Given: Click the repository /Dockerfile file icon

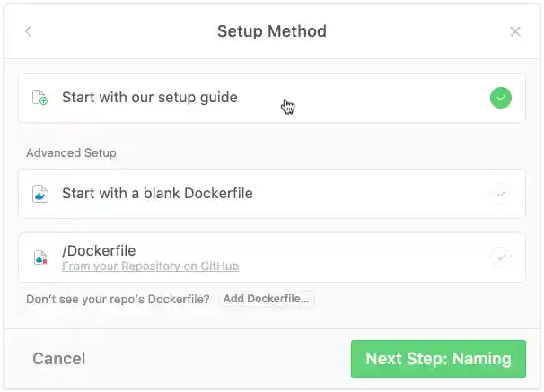Looking at the screenshot, I should click(39, 257).
